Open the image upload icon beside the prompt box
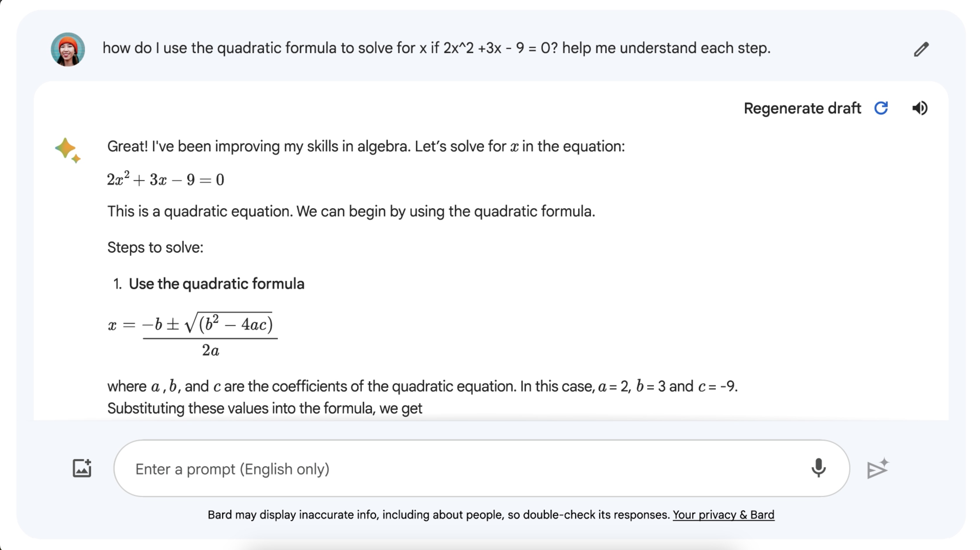This screenshot has height=550, width=980. 82,468
